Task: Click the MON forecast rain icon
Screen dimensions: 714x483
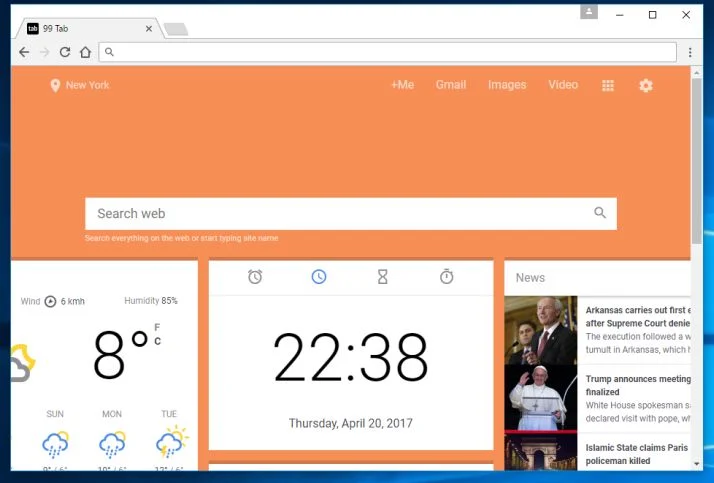Action: click(112, 445)
